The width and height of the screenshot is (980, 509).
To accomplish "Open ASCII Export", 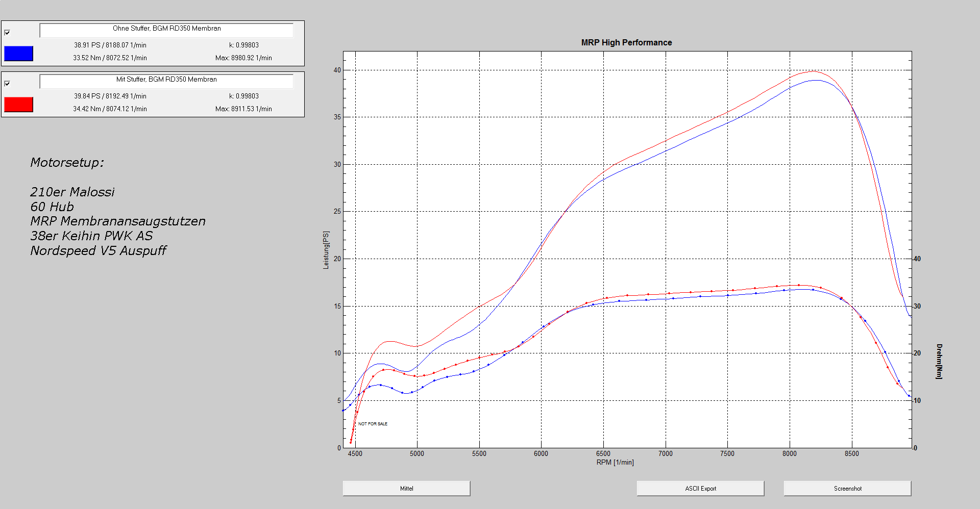I will tap(700, 488).
